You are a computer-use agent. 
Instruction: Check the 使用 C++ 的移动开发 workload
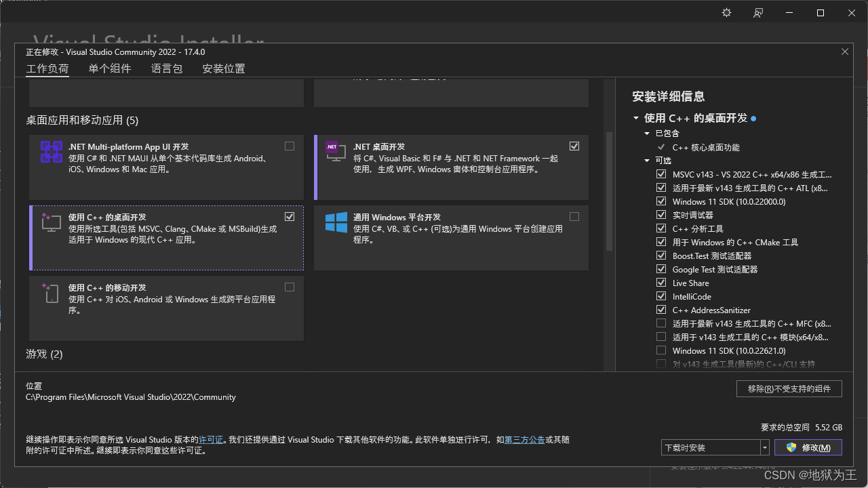(290, 287)
